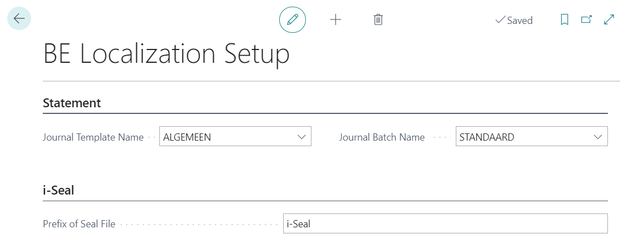Delete the record using the trash icon

pos(378,20)
